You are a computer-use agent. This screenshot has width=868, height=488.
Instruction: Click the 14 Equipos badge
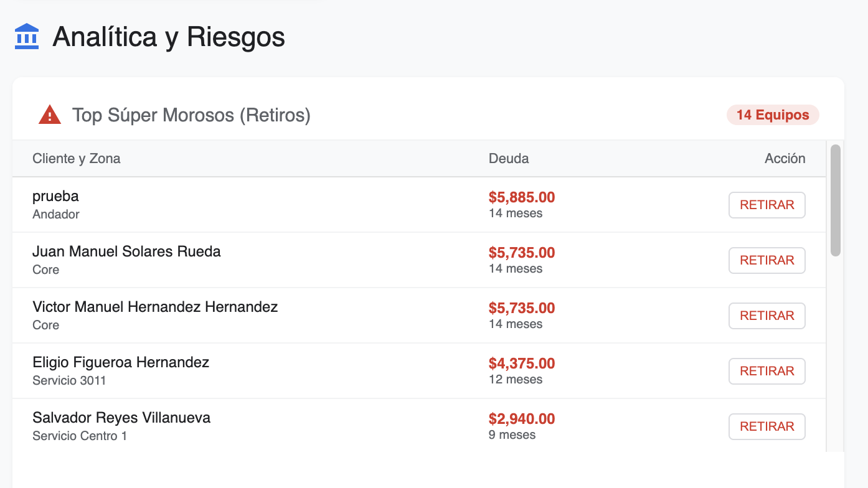pyautogui.click(x=773, y=115)
